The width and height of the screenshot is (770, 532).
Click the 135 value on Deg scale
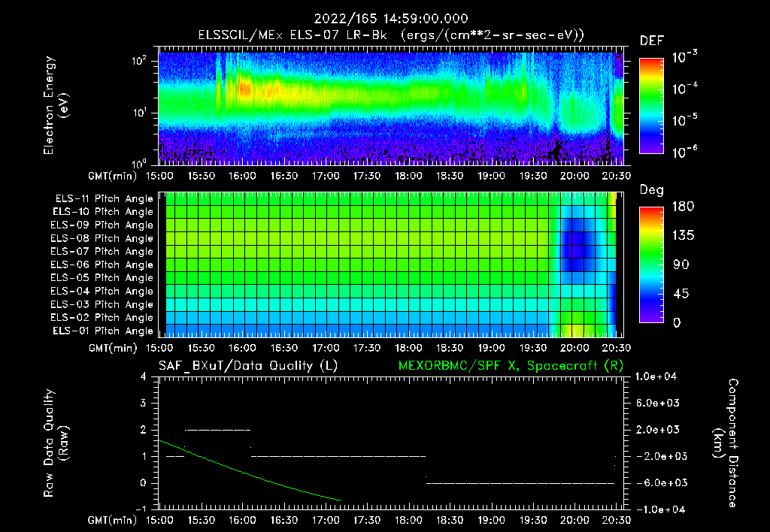[x=683, y=235]
